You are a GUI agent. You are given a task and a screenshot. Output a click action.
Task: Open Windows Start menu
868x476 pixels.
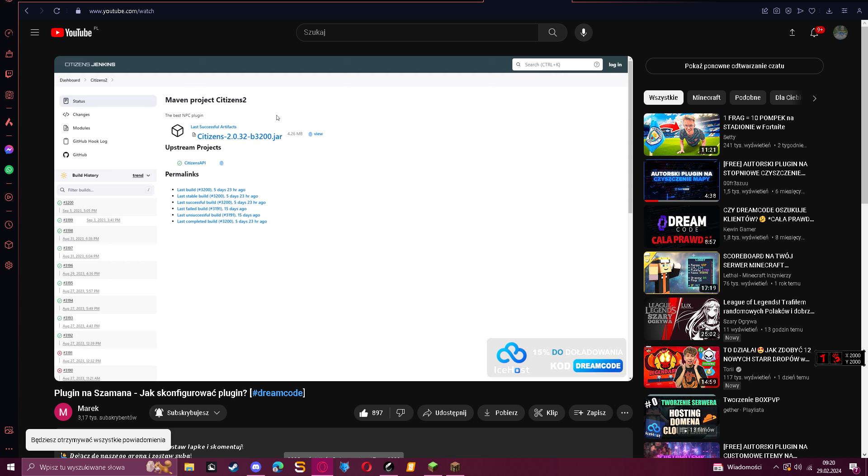click(11, 467)
